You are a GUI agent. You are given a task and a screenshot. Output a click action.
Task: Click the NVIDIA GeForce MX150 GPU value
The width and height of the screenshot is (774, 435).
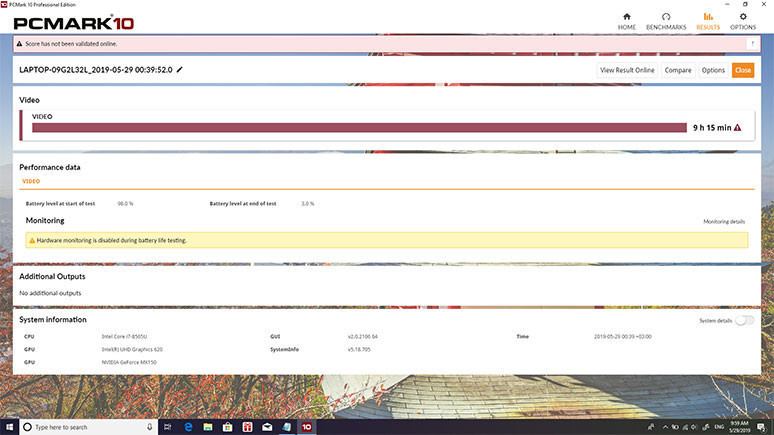pyautogui.click(x=129, y=362)
